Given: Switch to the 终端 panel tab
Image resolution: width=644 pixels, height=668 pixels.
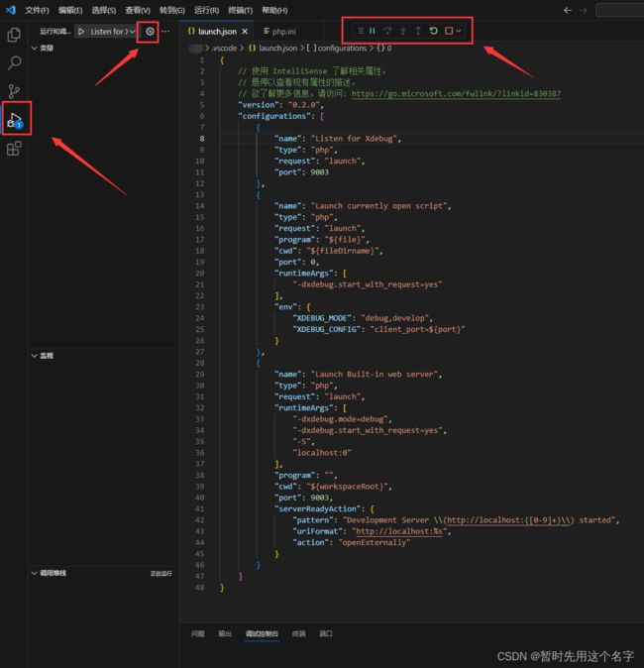Looking at the screenshot, I should click(x=298, y=633).
